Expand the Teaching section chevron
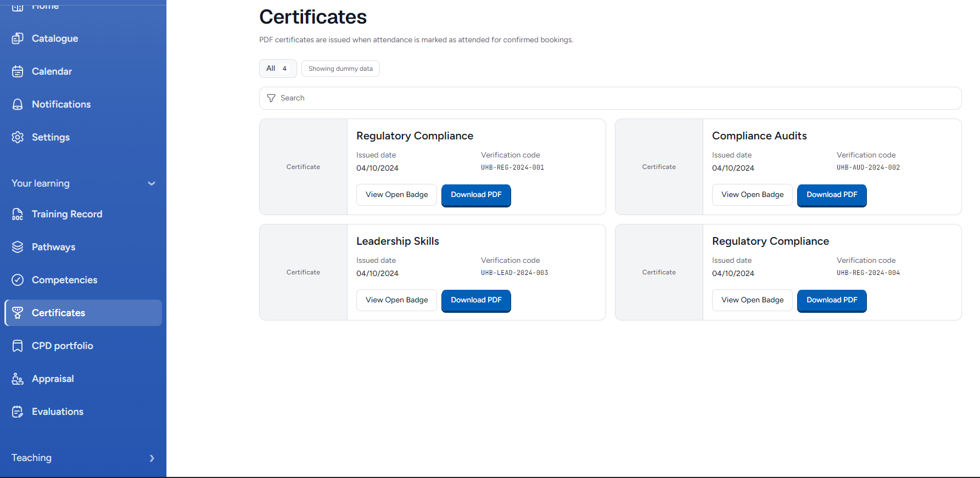This screenshot has height=478, width=980. coord(152,458)
